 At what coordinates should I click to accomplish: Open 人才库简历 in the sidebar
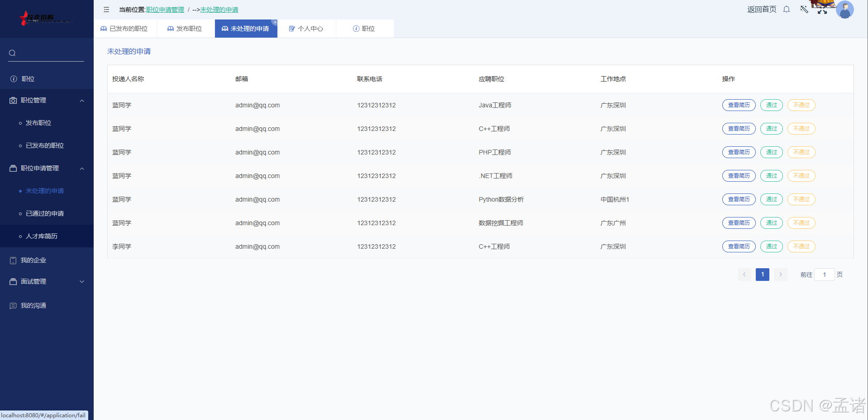47,236
